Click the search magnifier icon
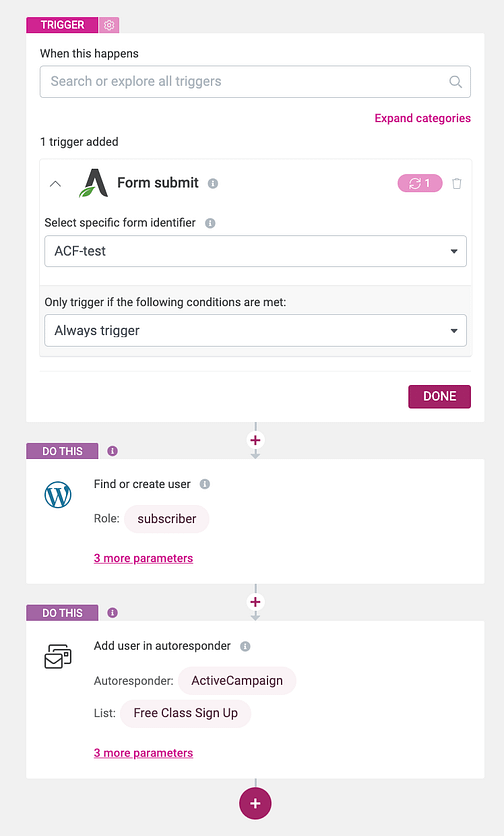504x836 pixels. [x=455, y=82]
